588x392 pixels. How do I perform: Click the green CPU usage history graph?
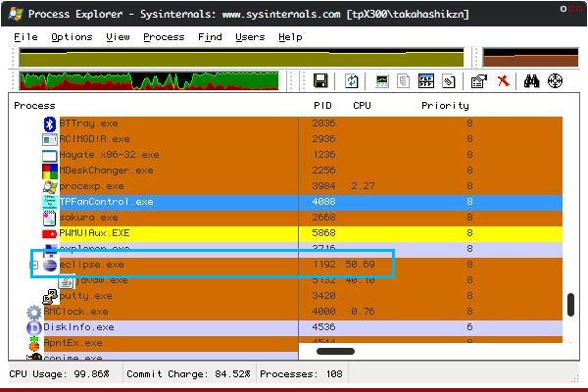[149, 80]
